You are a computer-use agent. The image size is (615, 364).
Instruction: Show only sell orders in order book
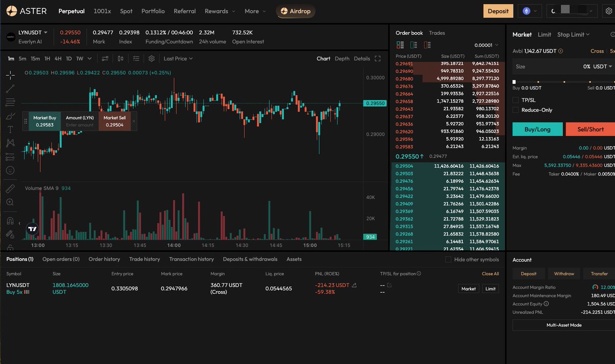click(x=426, y=45)
